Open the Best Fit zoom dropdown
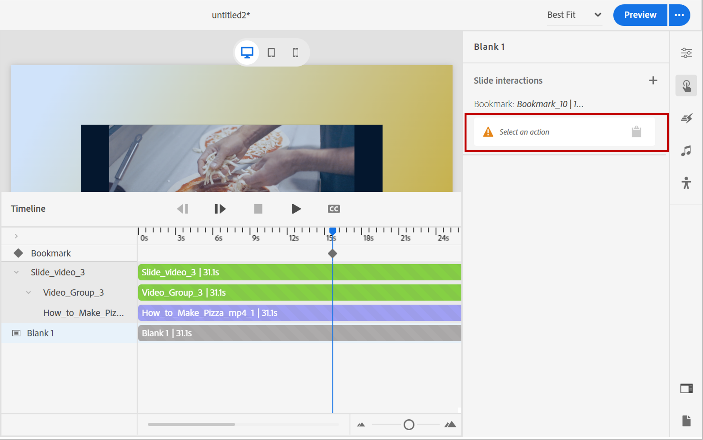This screenshot has width=703, height=440. click(x=574, y=15)
